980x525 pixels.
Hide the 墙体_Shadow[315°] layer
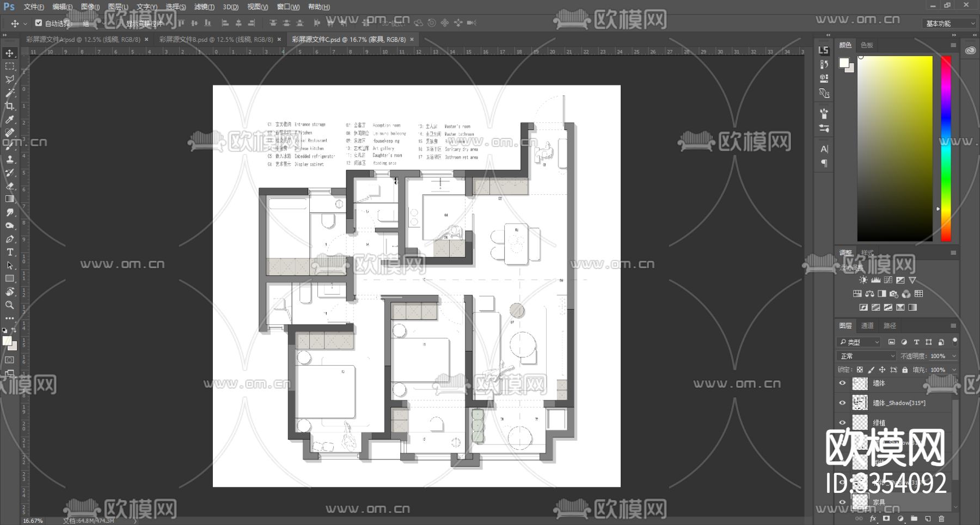coord(842,403)
